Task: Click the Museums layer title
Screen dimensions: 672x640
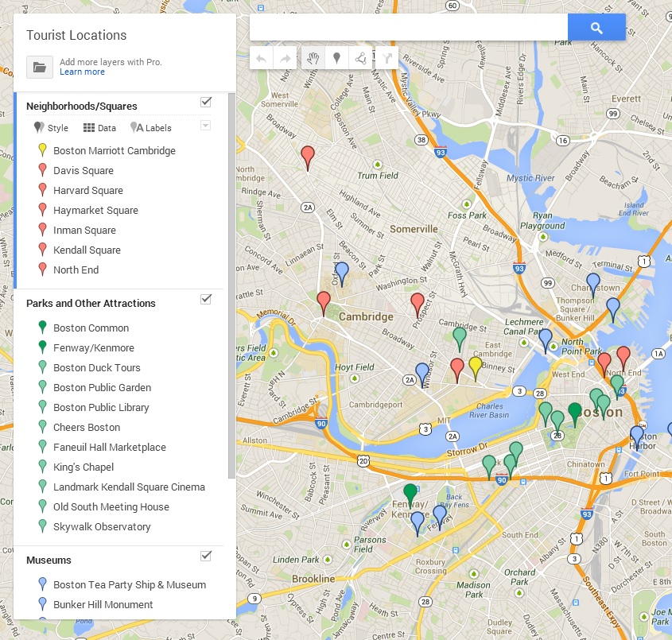Action: (49, 560)
